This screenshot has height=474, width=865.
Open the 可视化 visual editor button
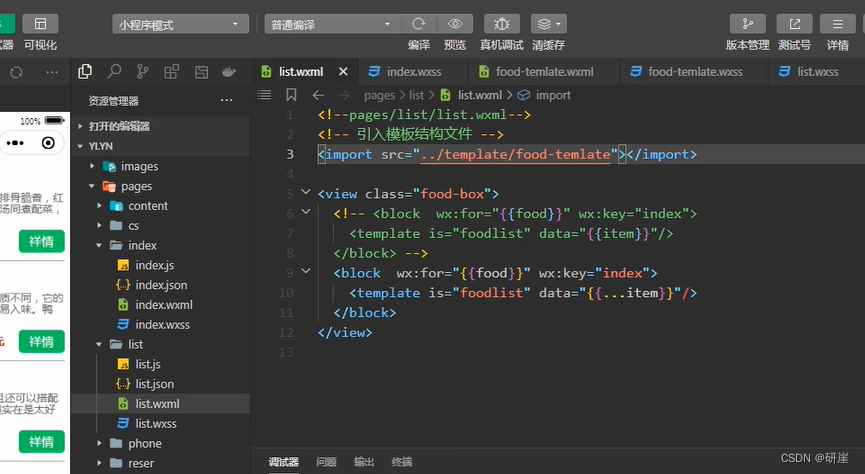pos(40,24)
